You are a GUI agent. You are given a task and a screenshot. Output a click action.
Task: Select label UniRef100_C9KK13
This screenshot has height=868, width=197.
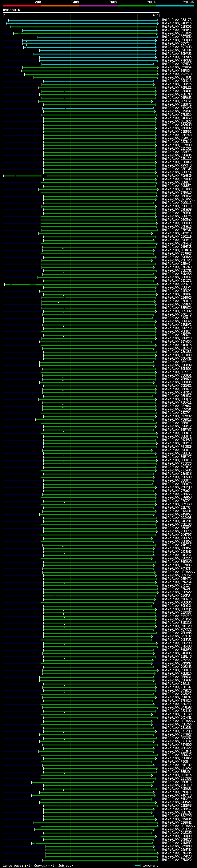(177, 81)
